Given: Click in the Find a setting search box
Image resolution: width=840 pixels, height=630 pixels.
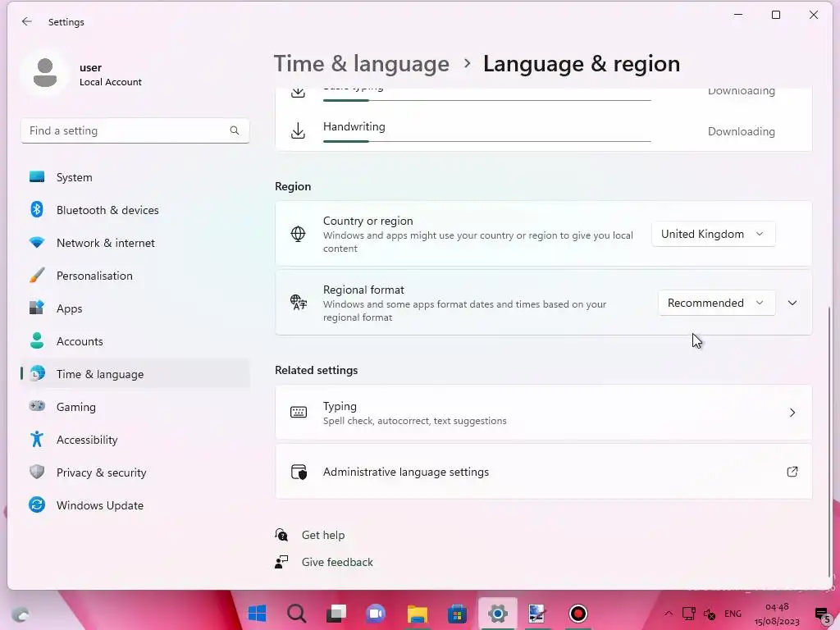Looking at the screenshot, I should pos(135,130).
